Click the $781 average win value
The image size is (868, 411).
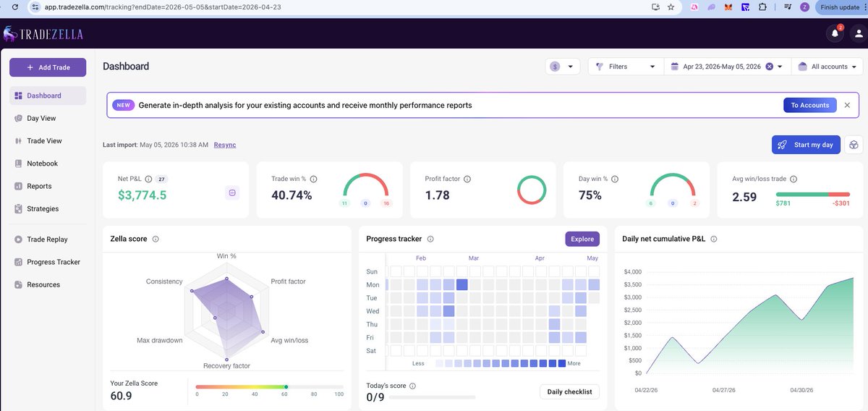click(x=783, y=205)
